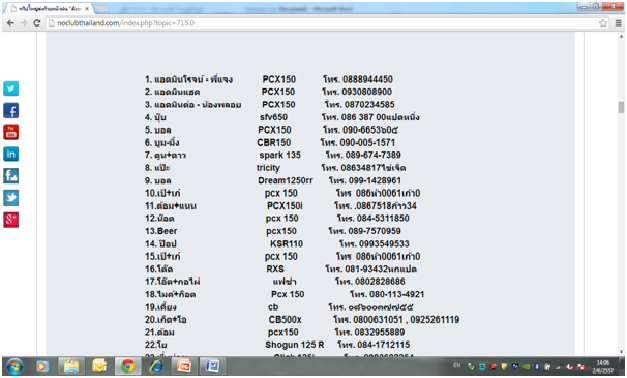Open Windows Explorer from the taskbar
The height and width of the screenshot is (378, 627).
[71, 366]
